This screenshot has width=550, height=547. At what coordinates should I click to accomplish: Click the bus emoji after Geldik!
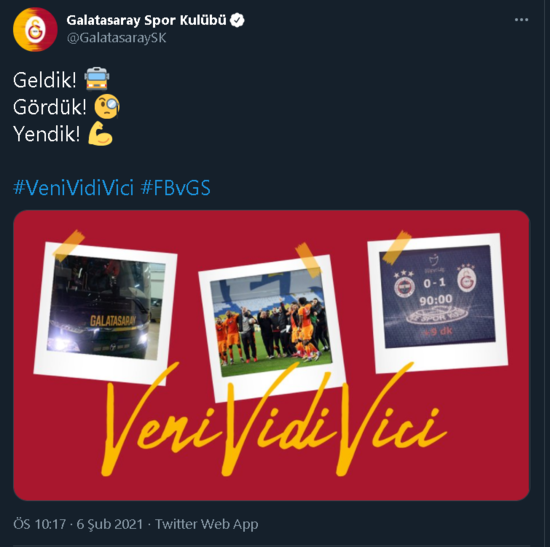pos(97,79)
